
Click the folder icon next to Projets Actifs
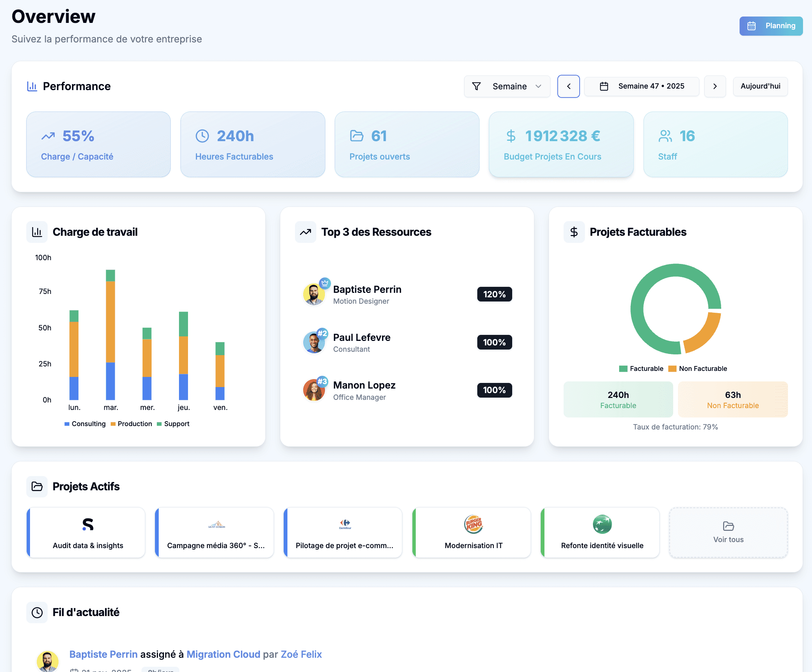pos(37,486)
